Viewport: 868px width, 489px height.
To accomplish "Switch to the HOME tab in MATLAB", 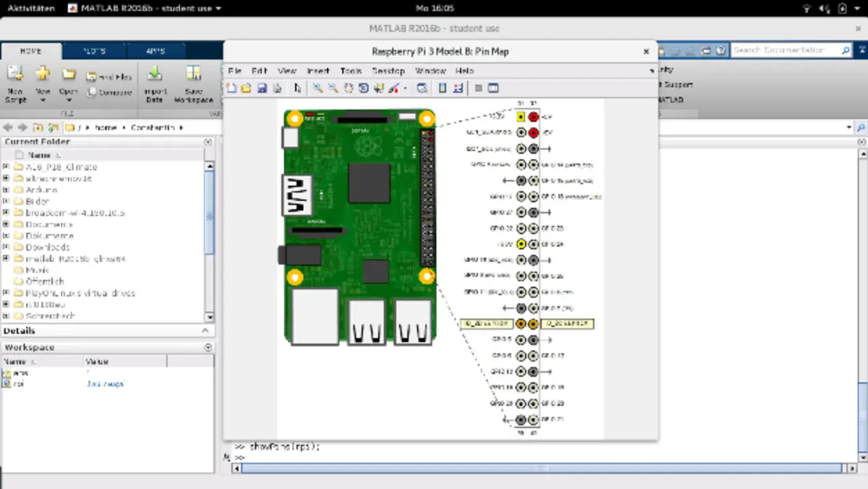I will coord(31,51).
